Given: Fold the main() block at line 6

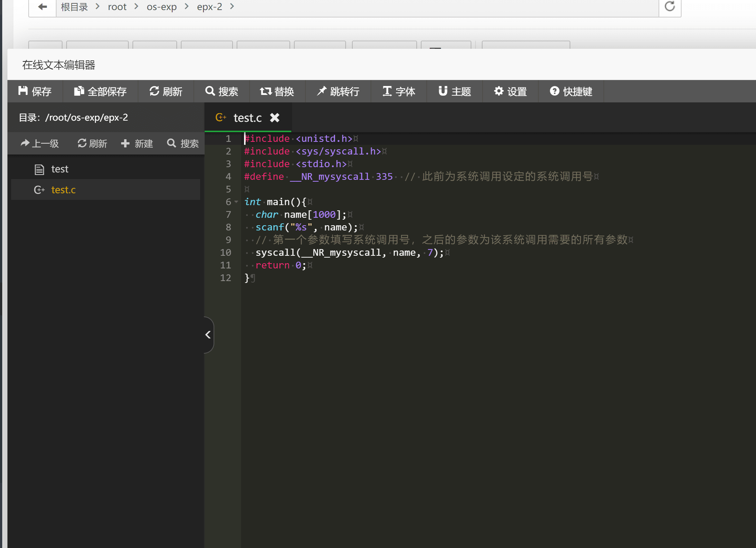Looking at the screenshot, I should pos(236,202).
